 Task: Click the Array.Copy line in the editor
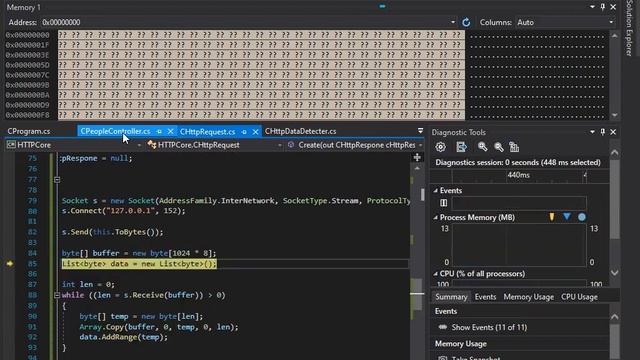159,327
